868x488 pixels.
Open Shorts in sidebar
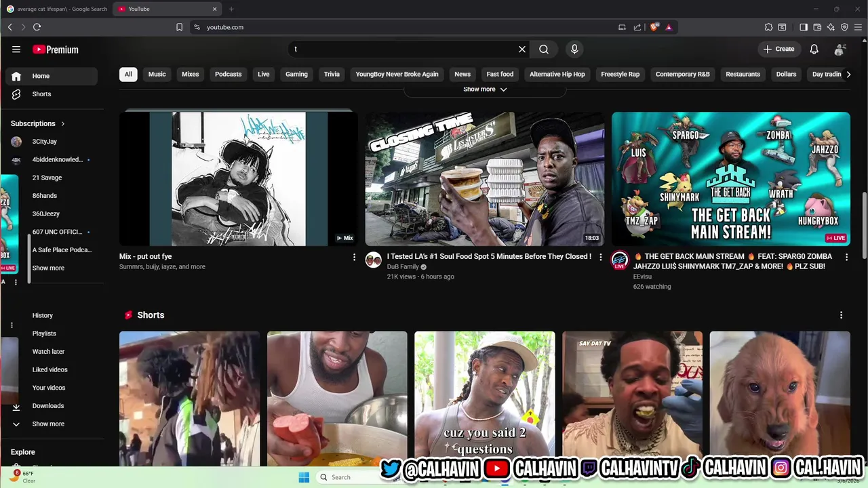pyautogui.click(x=52, y=94)
